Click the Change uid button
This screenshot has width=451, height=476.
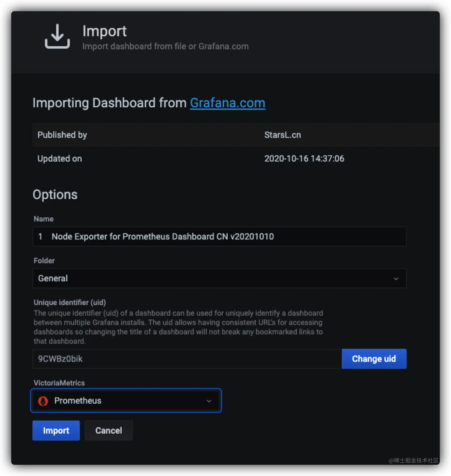coord(374,359)
